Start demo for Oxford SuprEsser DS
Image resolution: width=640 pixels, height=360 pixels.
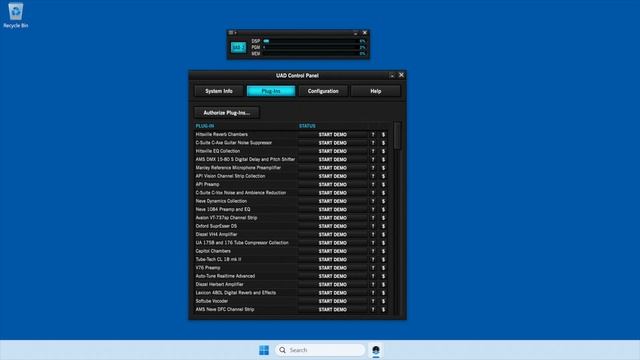coord(333,226)
